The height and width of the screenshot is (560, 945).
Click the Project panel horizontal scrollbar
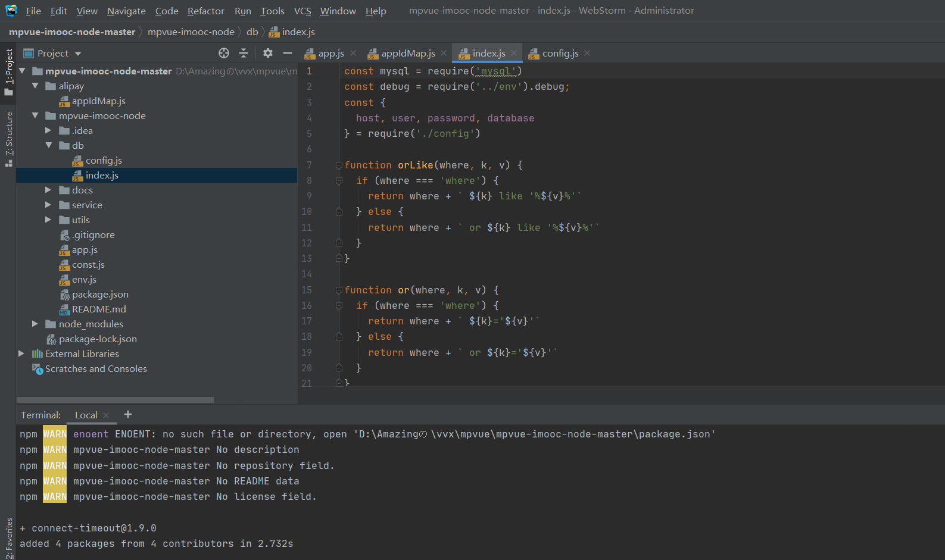(x=115, y=400)
